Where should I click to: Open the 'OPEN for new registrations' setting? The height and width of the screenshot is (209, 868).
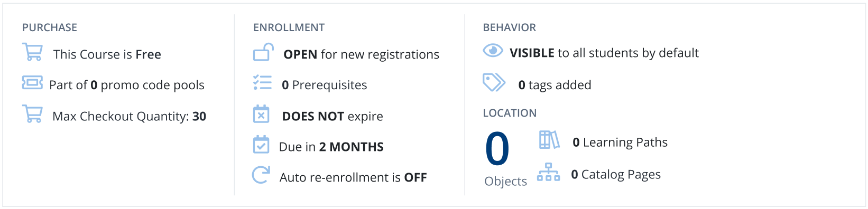tap(362, 54)
